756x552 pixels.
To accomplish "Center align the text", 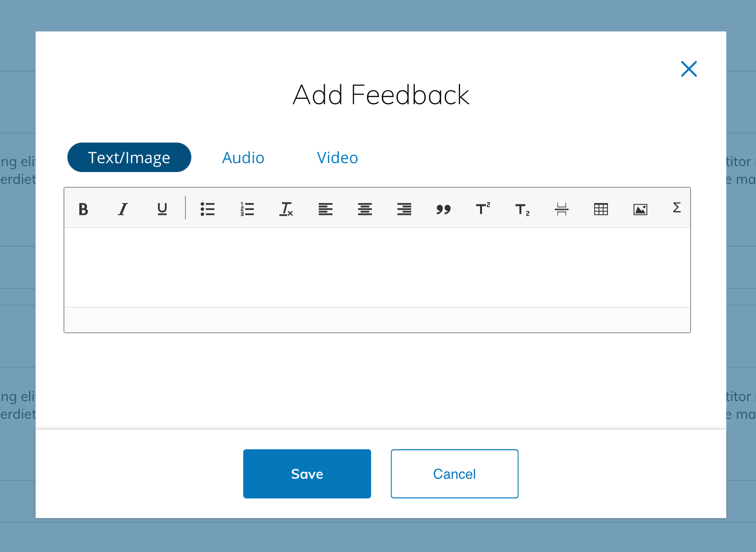I will [365, 208].
